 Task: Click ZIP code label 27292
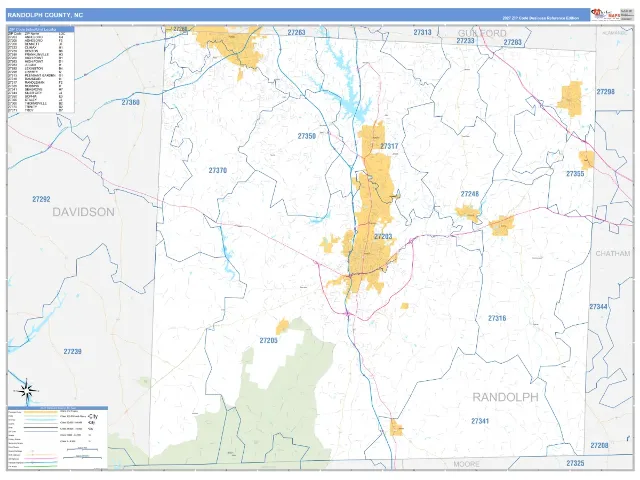tap(41, 199)
